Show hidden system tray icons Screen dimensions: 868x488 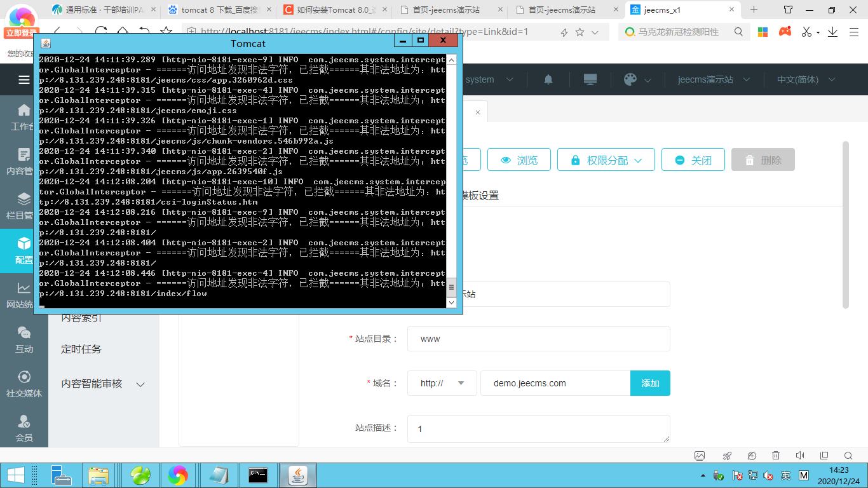click(x=703, y=475)
